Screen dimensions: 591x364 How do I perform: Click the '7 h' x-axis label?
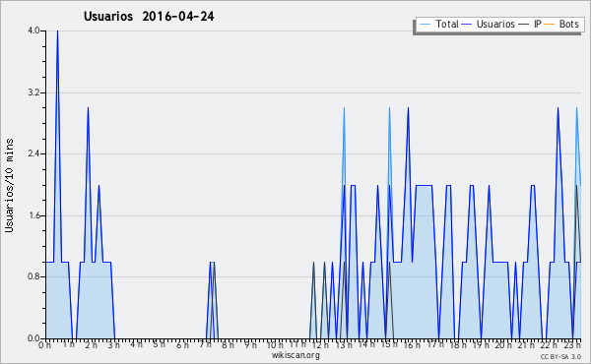[206, 344]
